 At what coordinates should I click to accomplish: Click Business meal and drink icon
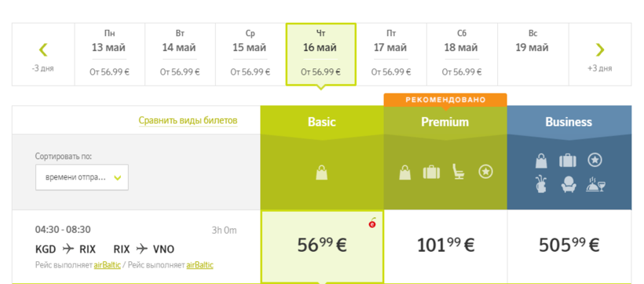pos(595,184)
